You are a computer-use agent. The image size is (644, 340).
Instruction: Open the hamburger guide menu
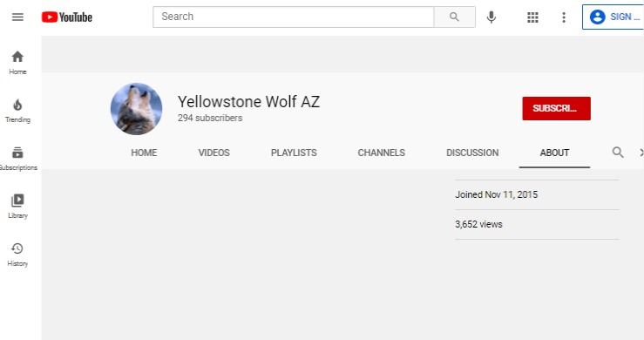tap(17, 17)
